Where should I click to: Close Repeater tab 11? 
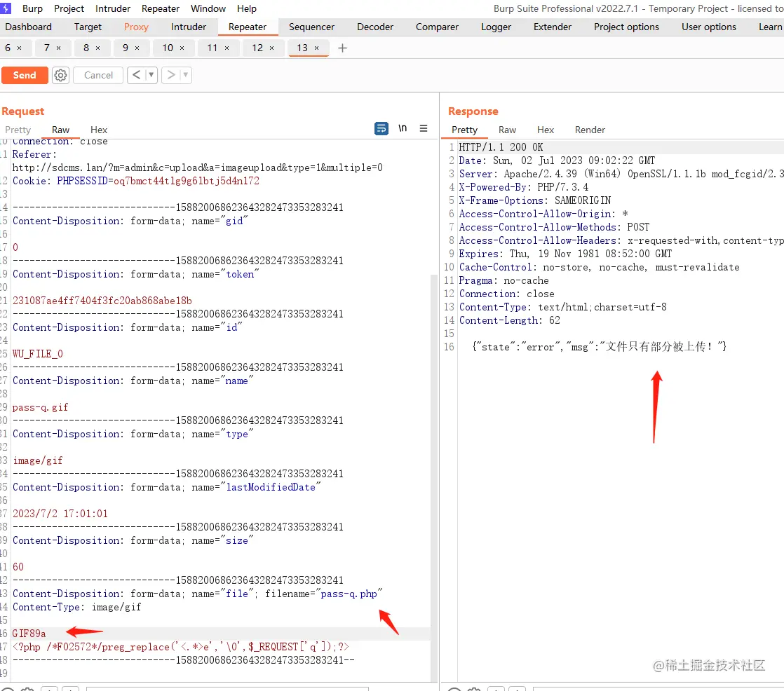click(x=227, y=48)
